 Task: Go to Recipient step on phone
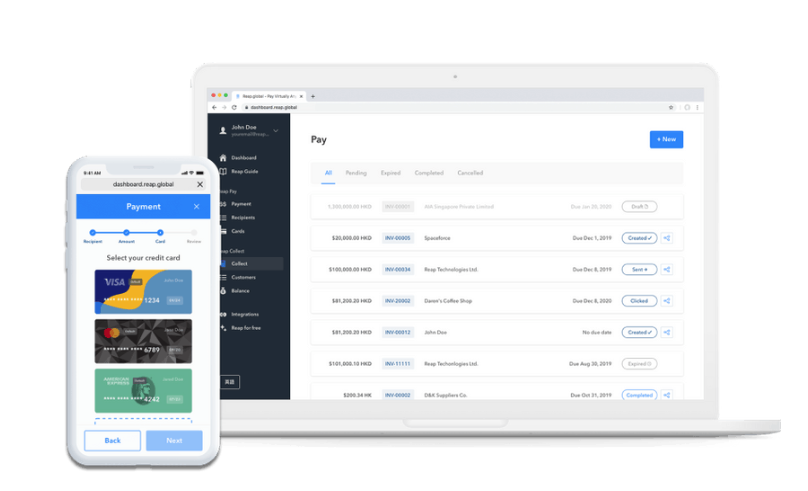pyautogui.click(x=93, y=236)
